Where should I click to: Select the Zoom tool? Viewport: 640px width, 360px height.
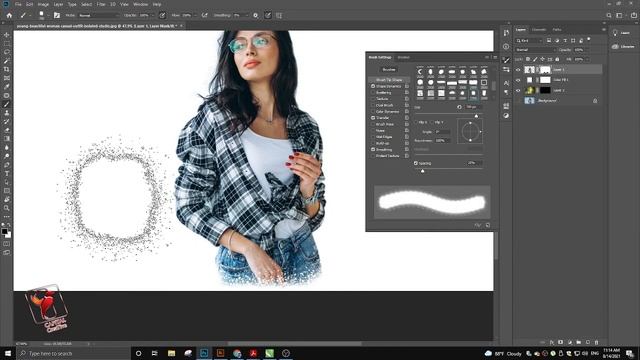(7, 208)
